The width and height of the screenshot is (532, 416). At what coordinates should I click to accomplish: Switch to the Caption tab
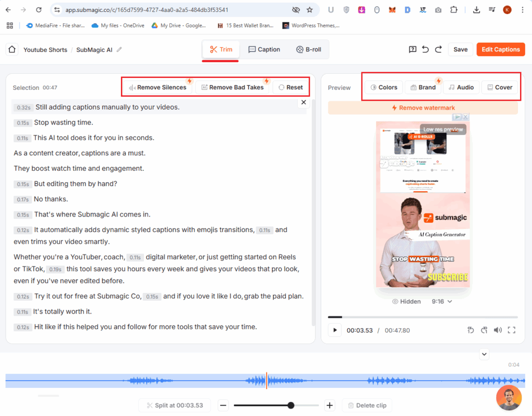(x=264, y=49)
